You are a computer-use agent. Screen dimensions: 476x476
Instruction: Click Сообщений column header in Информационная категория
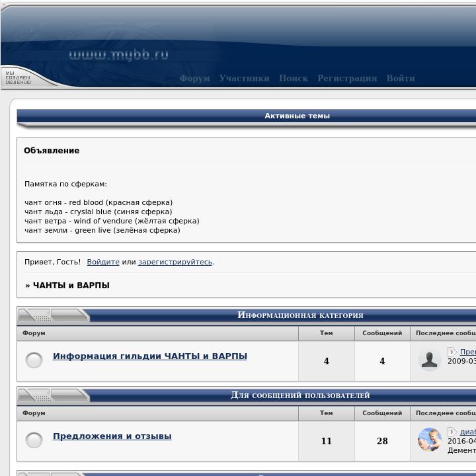click(382, 333)
